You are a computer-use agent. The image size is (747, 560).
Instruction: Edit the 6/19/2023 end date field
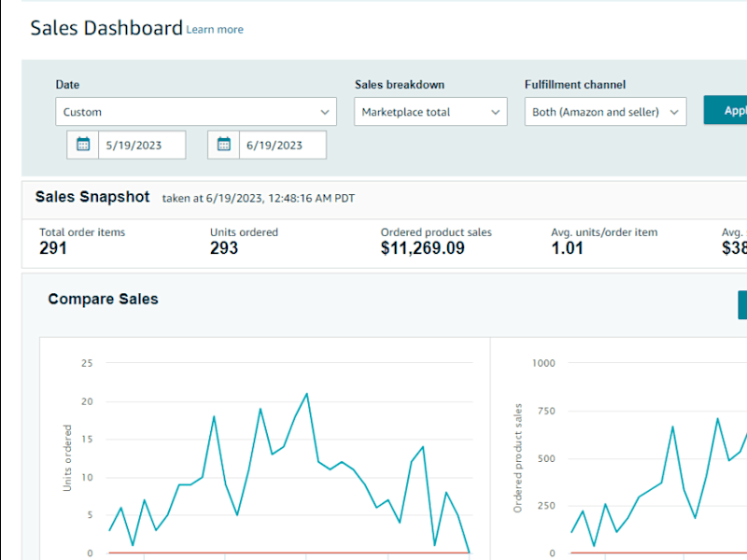[283, 145]
